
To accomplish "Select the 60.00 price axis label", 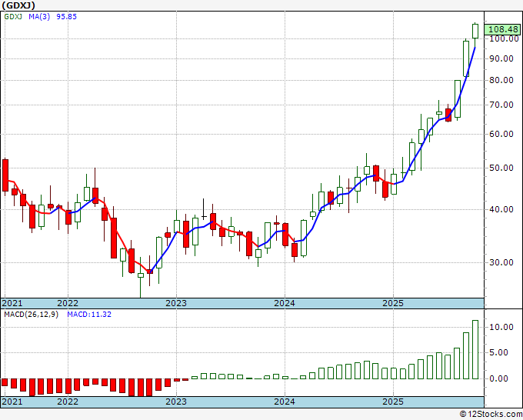I will 501,134.
